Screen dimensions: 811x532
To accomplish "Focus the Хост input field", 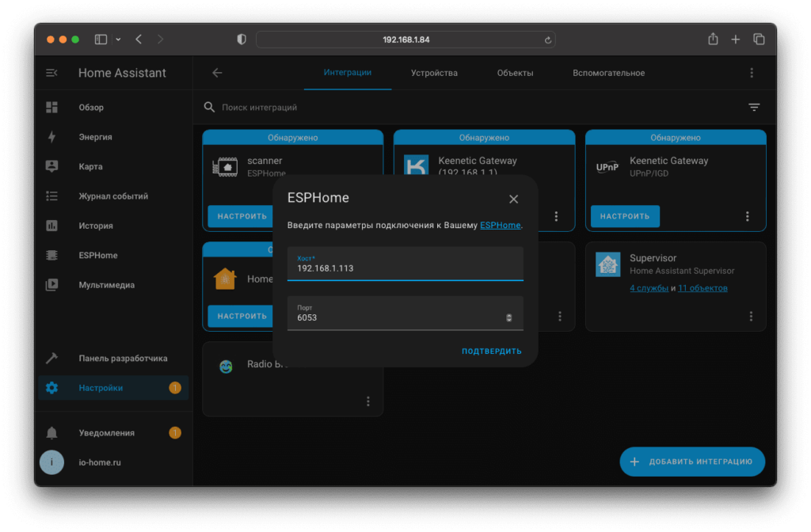I will pyautogui.click(x=405, y=264).
